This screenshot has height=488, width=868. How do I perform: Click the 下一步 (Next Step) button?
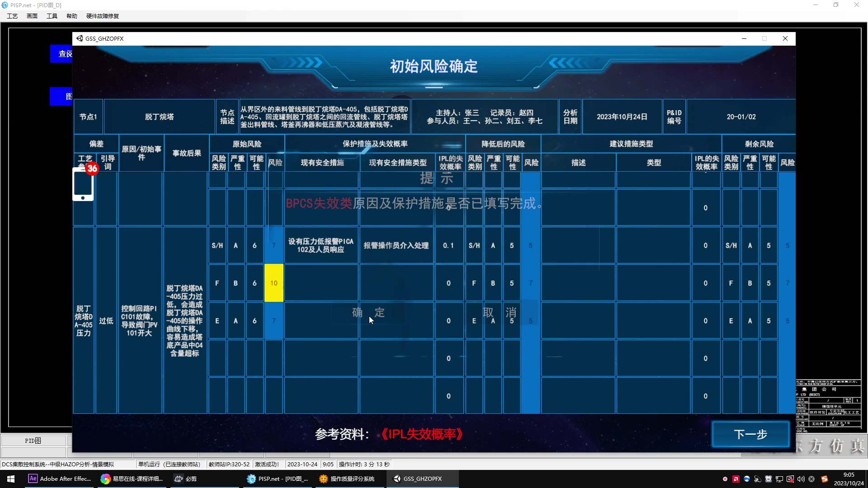[750, 434]
